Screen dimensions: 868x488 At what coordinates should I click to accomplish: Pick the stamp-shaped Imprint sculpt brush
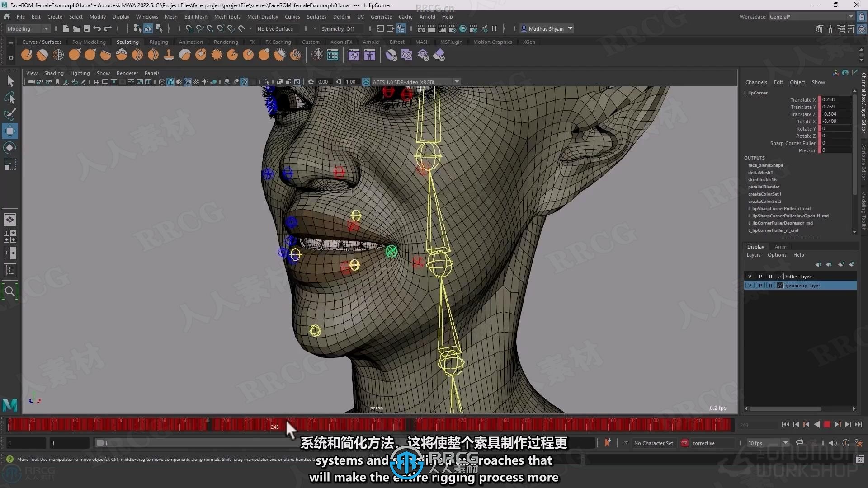pyautogui.click(x=169, y=55)
